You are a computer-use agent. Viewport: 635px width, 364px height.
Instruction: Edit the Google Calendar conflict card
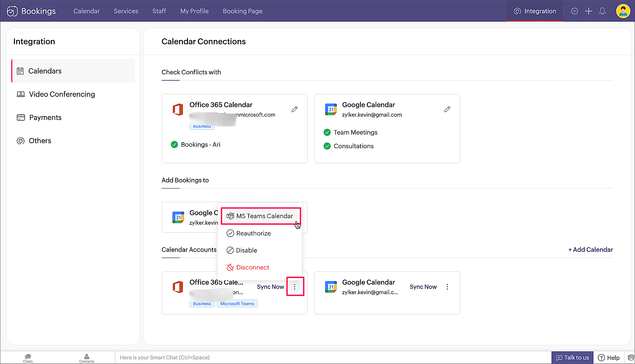click(x=447, y=109)
